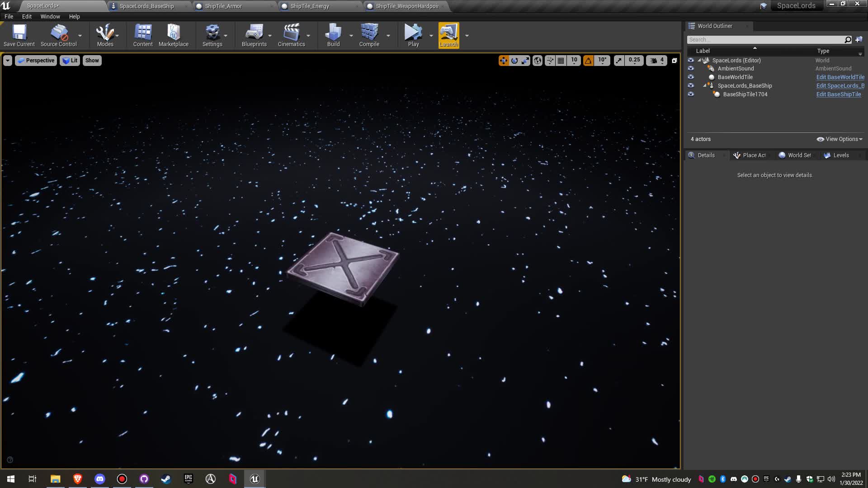The width and height of the screenshot is (868, 488).
Task: Toggle grid snapping in the viewport
Action: pos(561,61)
